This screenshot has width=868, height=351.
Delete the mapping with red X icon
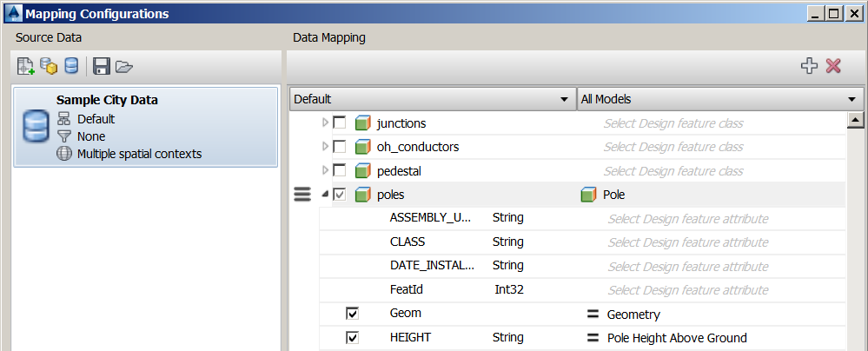click(833, 66)
